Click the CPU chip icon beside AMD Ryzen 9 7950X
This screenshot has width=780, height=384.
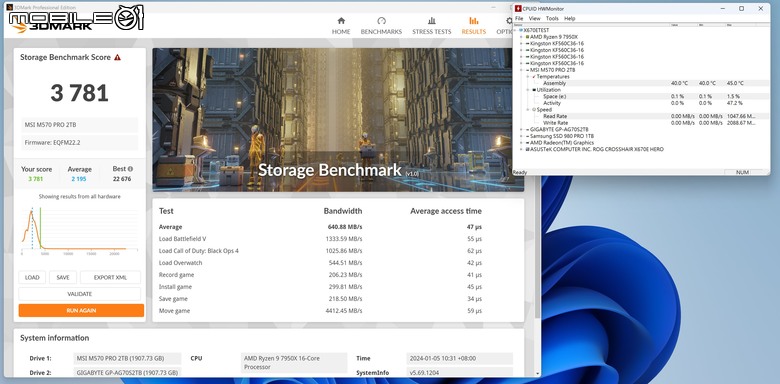[x=527, y=37]
